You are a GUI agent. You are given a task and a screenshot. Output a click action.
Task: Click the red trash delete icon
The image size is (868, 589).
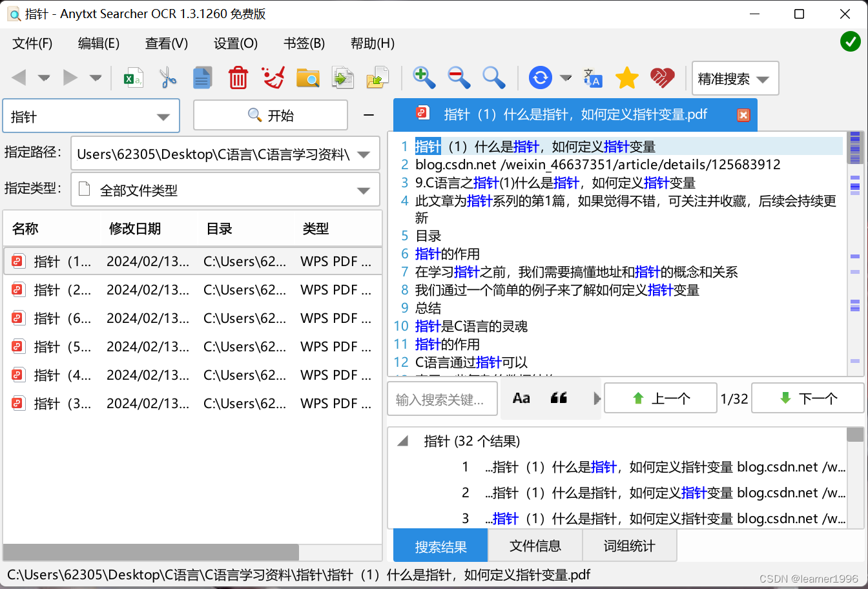[x=238, y=78]
